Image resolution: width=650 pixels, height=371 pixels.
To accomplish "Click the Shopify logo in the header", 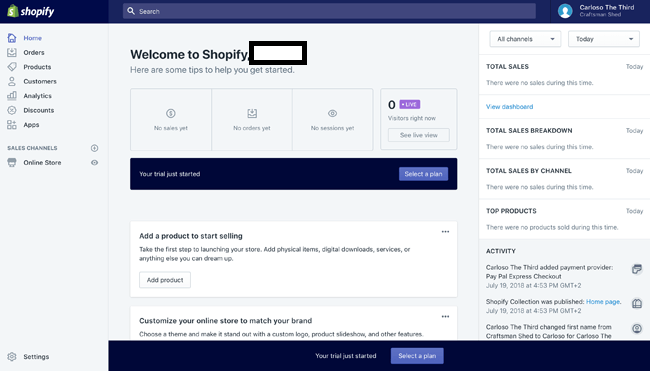I will tap(31, 11).
